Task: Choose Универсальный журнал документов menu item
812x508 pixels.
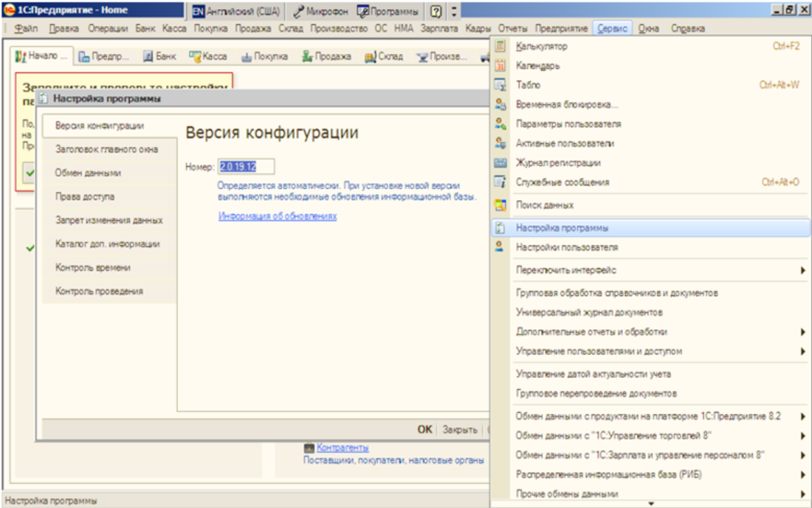Action: click(x=589, y=313)
